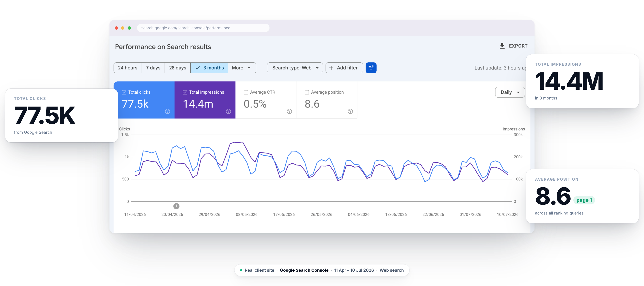Click the 20/04/2026 axis date label
This screenshot has height=286, width=644.
click(172, 215)
